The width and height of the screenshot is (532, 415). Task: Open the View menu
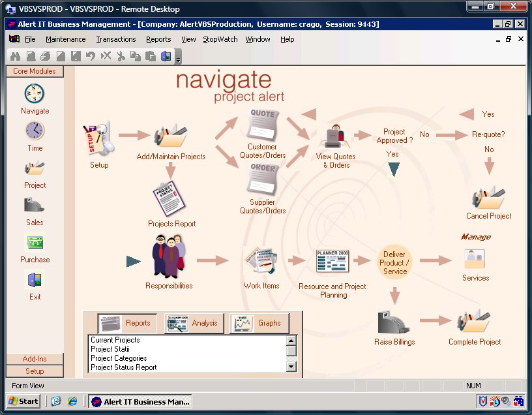(x=188, y=39)
